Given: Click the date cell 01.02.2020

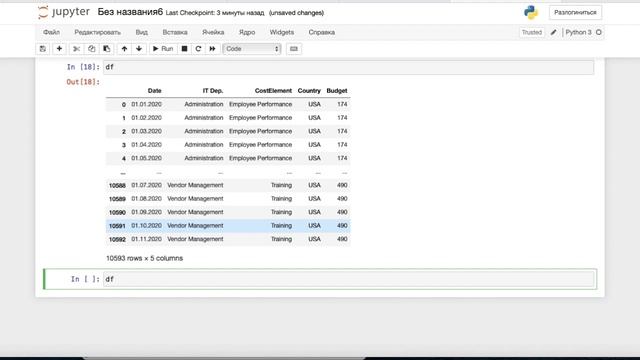Looking at the screenshot, I should pyautogui.click(x=147, y=118).
